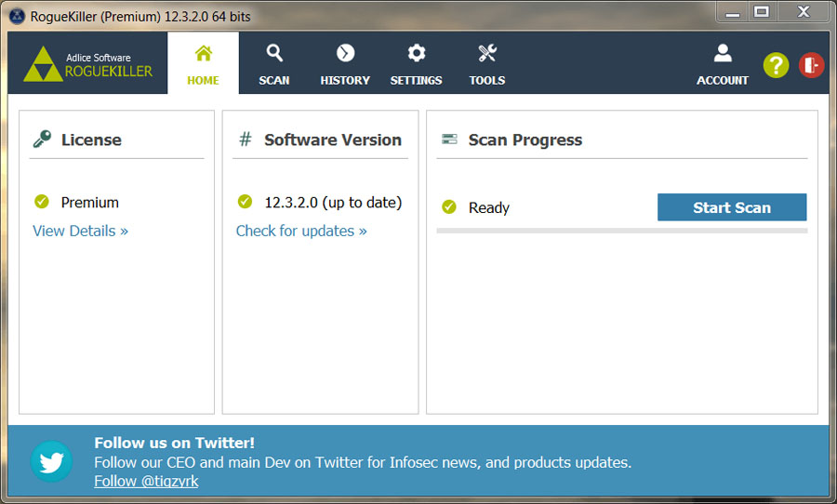Click the RogueKiller triforce logo
This screenshot has height=504, width=837.
tap(43, 64)
